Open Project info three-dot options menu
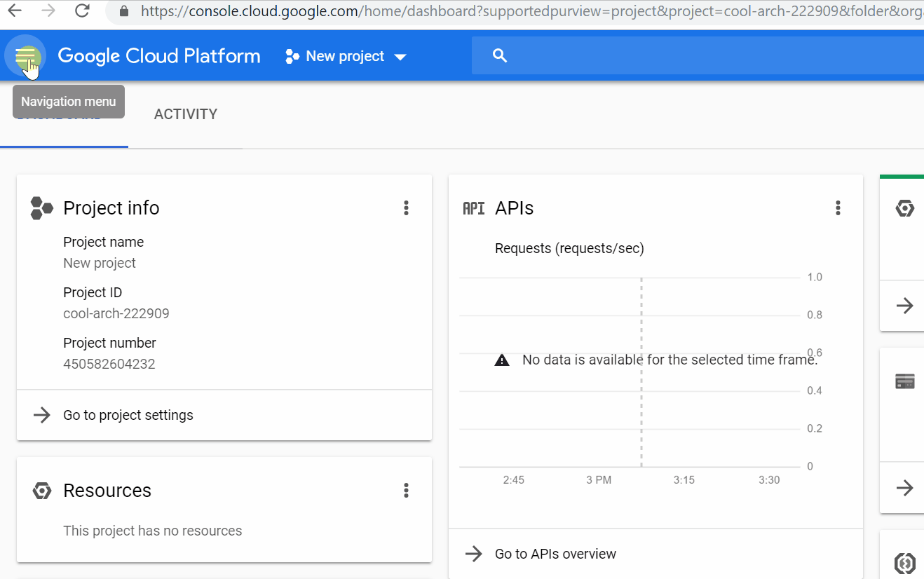The width and height of the screenshot is (924, 579). tap(406, 207)
